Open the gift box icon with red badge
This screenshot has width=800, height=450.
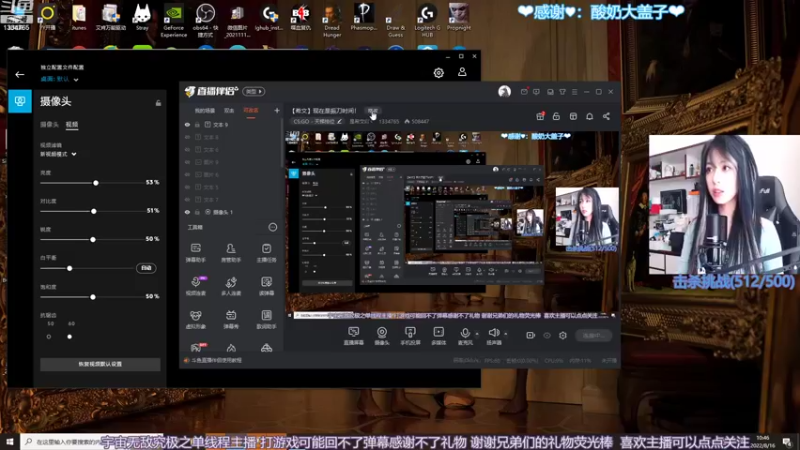point(540,116)
